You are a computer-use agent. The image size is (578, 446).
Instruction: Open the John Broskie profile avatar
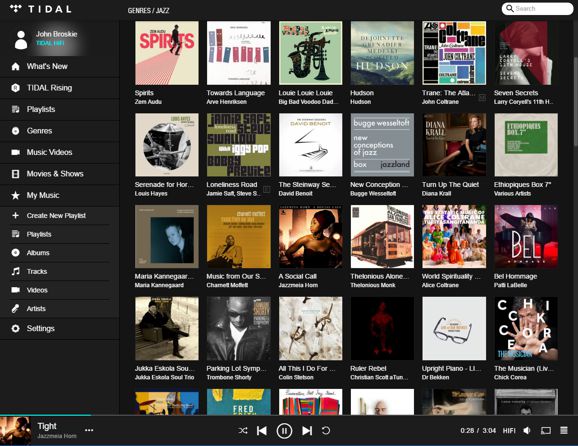(x=21, y=40)
